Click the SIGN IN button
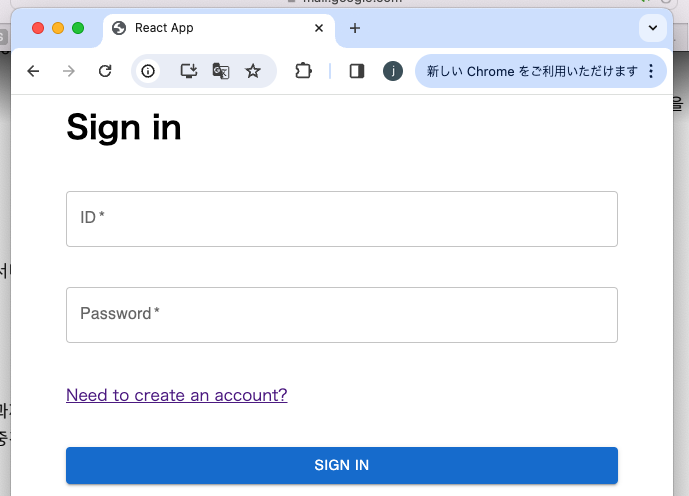The image size is (689, 496). pos(342,465)
